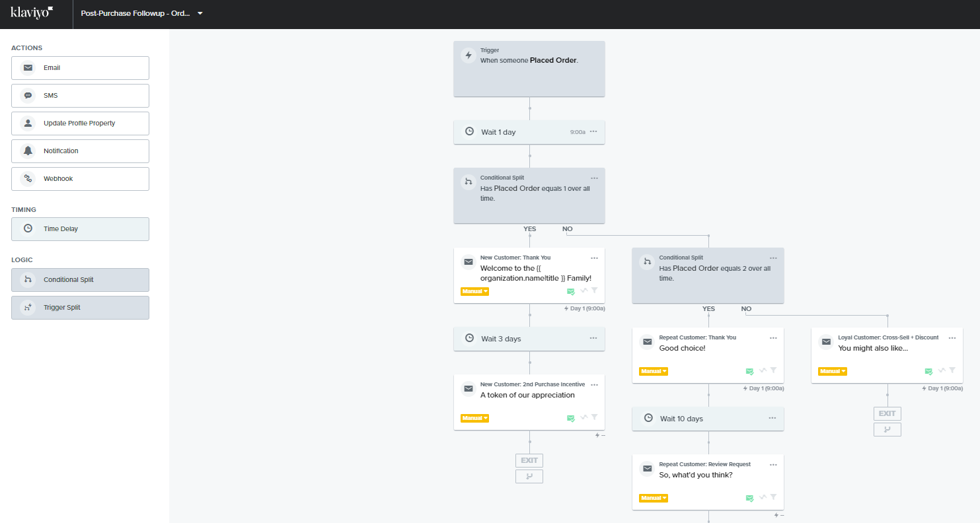Open options menu for Wait 10 days
This screenshot has width=980, height=523.
coord(773,418)
